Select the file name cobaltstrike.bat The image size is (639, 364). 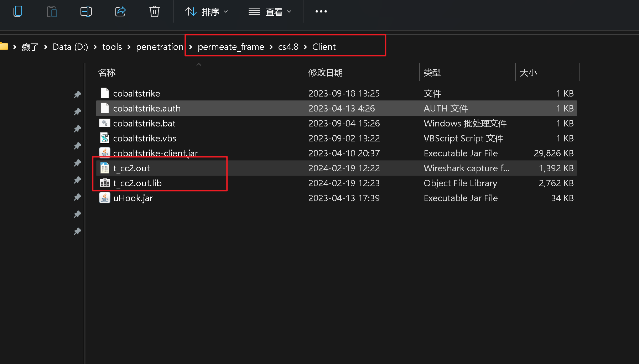point(144,123)
